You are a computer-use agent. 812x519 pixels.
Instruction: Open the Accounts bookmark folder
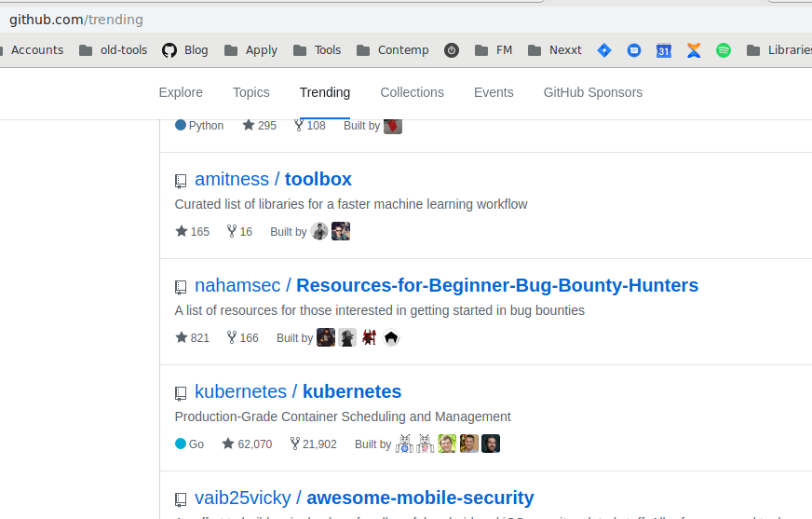[x=32, y=50]
